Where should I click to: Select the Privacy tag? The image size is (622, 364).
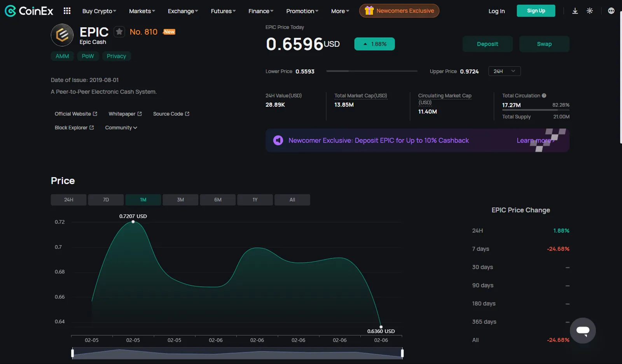(x=116, y=56)
